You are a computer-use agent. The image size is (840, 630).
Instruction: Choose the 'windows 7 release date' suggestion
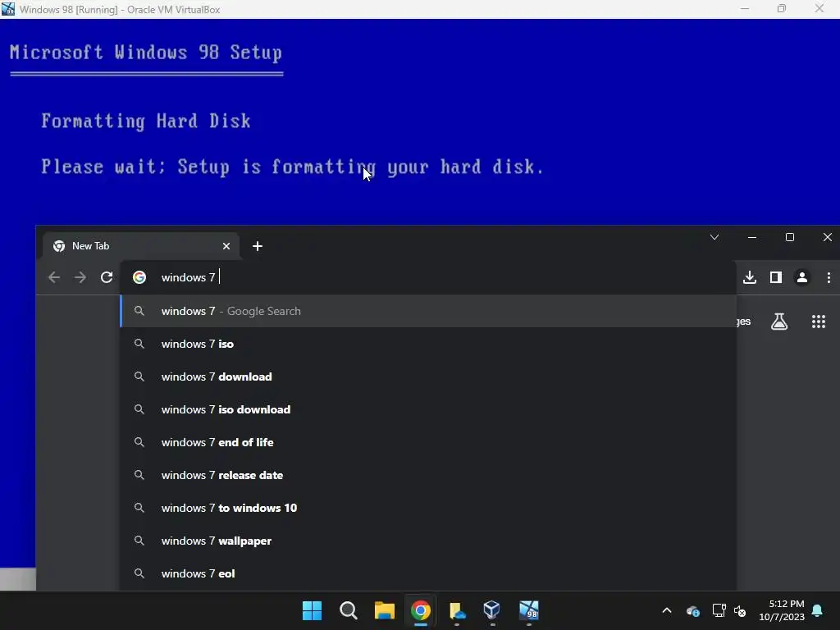tap(428, 475)
